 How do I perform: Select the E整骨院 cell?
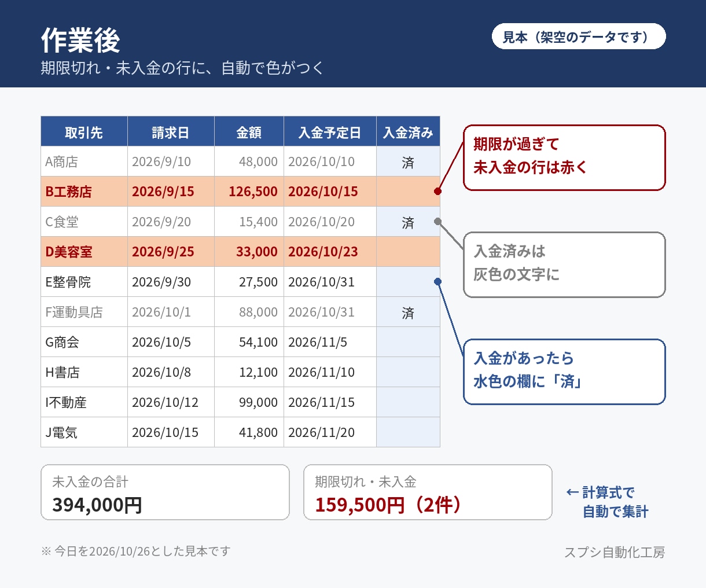pyautogui.click(x=84, y=282)
